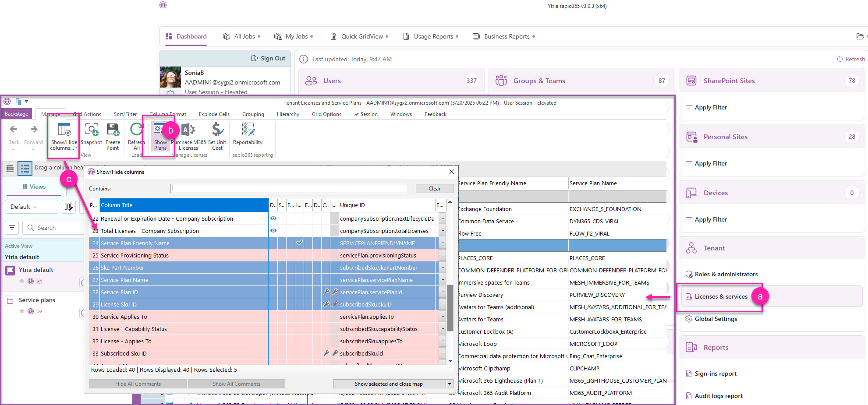
Task: Expand the quick access toolbar dropdown arrow
Action: pos(26,102)
